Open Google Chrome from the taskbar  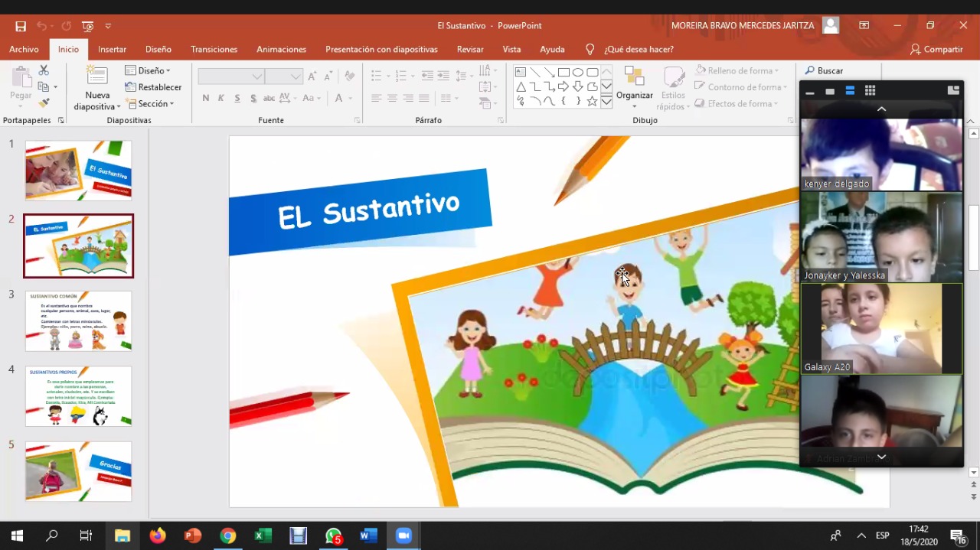pos(228,535)
